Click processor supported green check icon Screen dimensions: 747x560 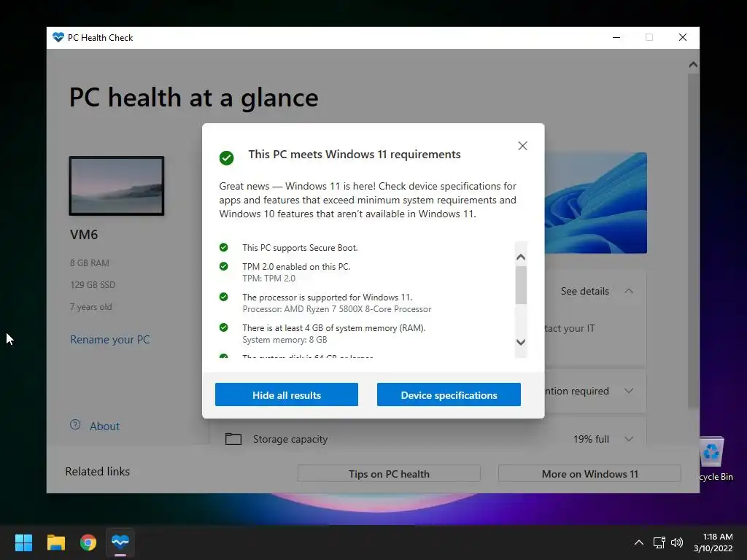tap(223, 297)
